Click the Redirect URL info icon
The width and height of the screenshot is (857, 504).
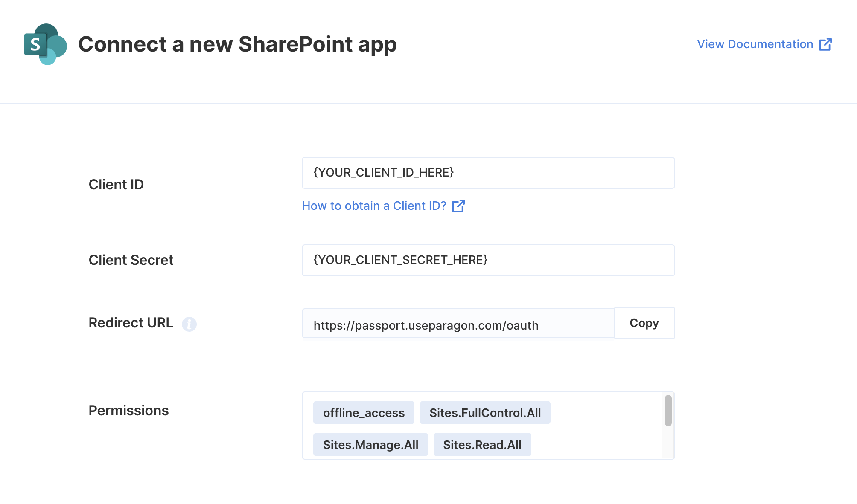click(x=189, y=324)
